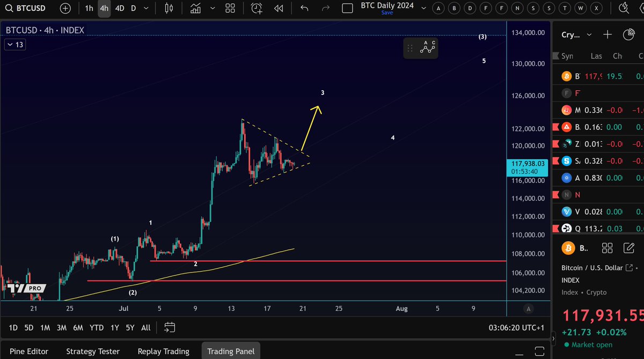644x359 pixels.
Task: Sort the watchlist by the Las column
Action: click(x=596, y=56)
